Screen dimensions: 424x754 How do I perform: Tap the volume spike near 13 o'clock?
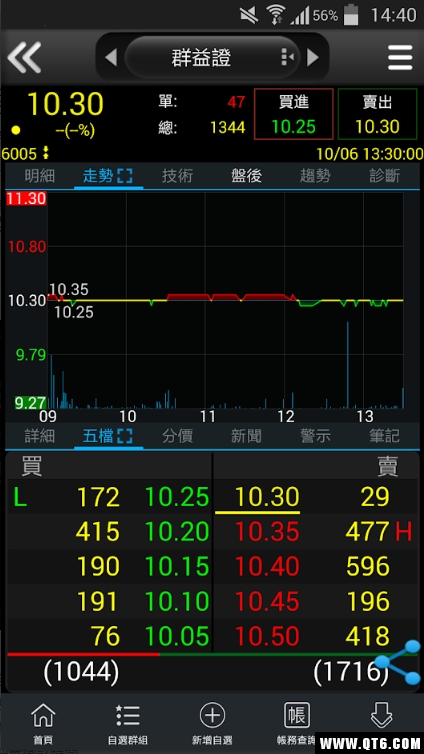pos(347,364)
